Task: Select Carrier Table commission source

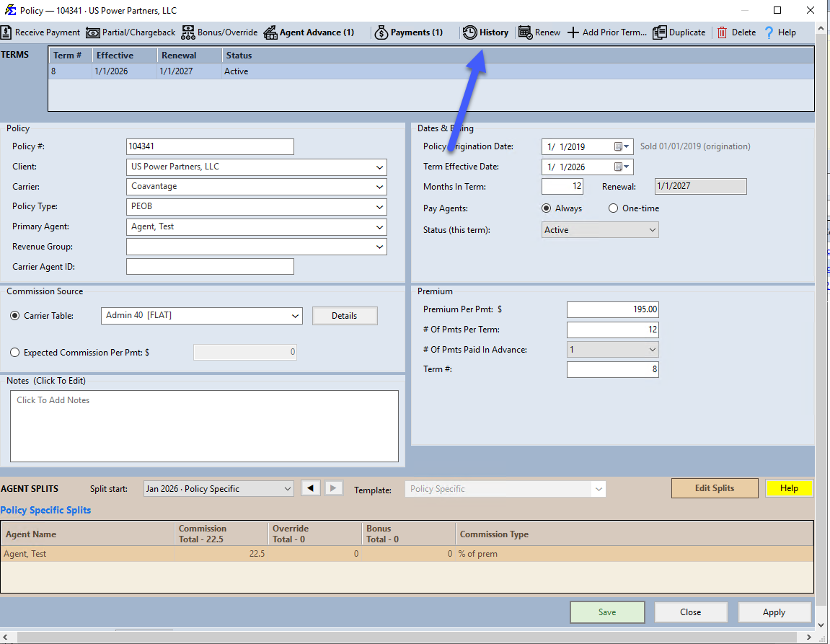Action: [x=15, y=315]
